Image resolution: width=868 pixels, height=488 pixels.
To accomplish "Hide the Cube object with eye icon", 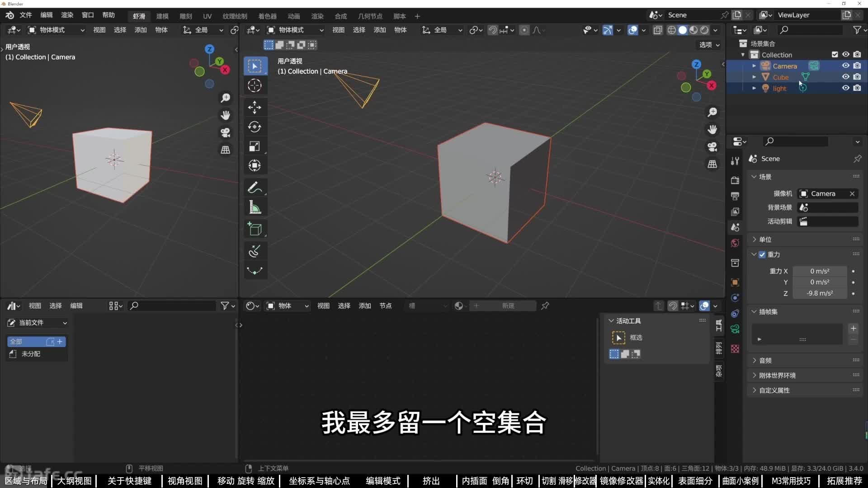I will coord(845,77).
